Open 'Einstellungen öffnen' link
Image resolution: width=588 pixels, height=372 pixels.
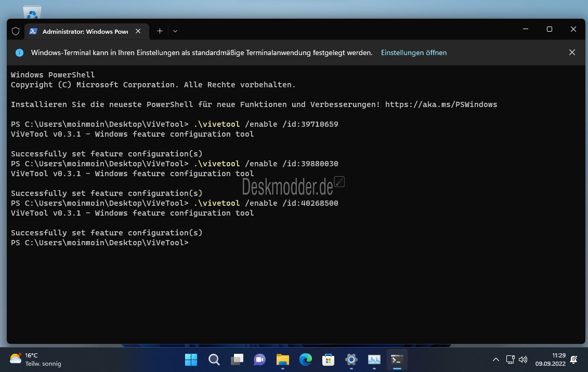414,53
